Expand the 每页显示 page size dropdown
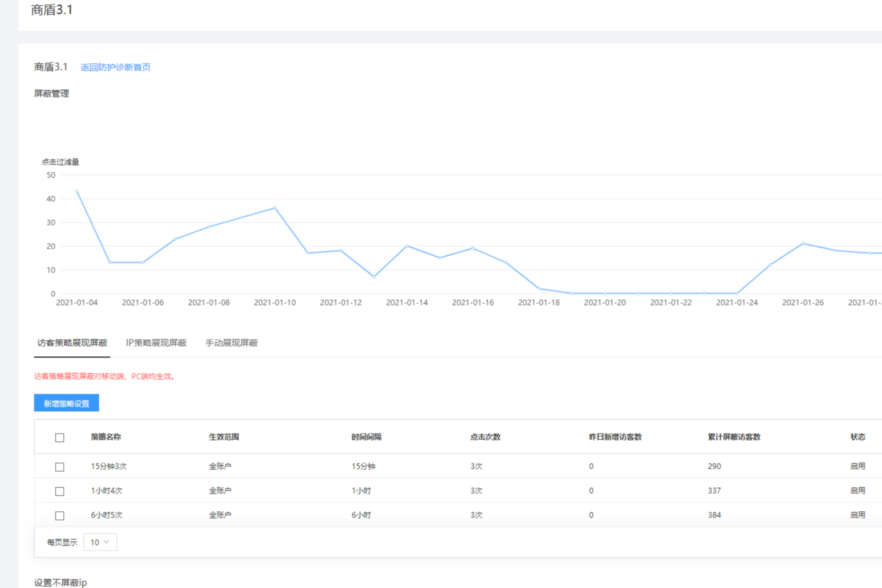882x588 pixels. tap(100, 542)
